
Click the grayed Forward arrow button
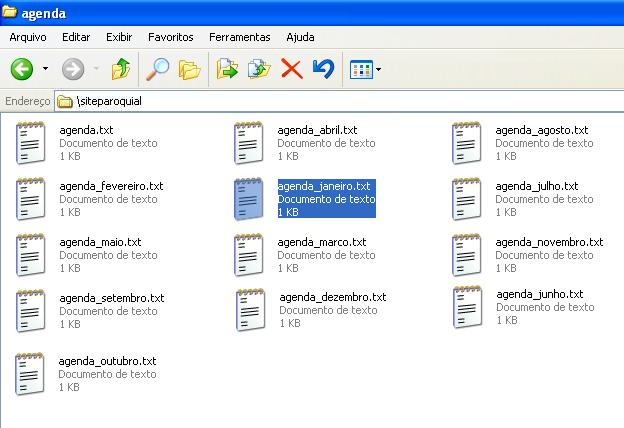tap(73, 69)
